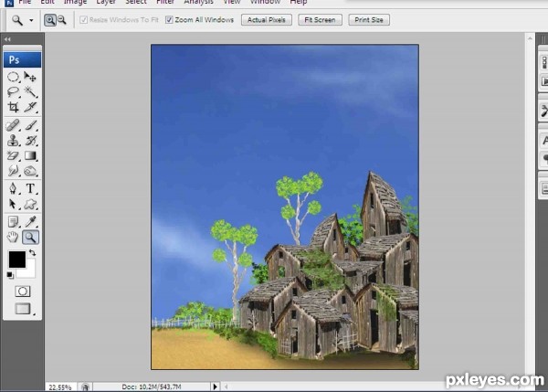Select the Elliptical Marquee tool
This screenshot has width=548, height=392.
pyautogui.click(x=13, y=77)
